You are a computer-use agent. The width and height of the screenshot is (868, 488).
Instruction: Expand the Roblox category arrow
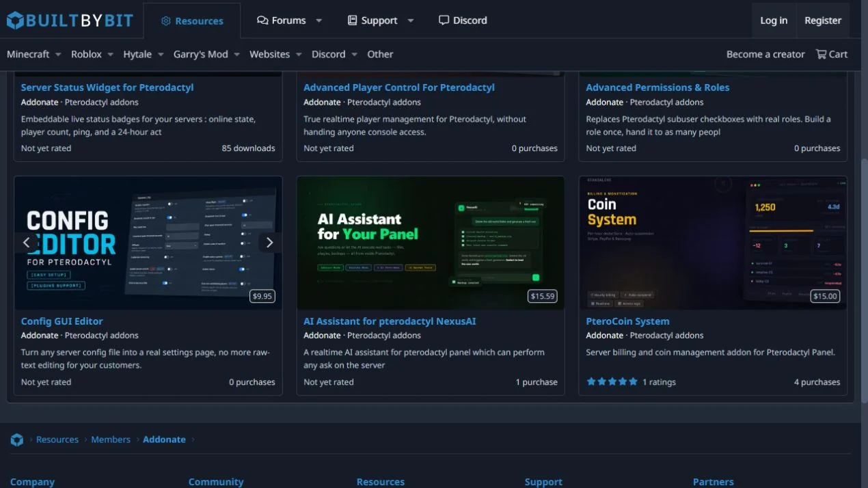tap(109, 55)
